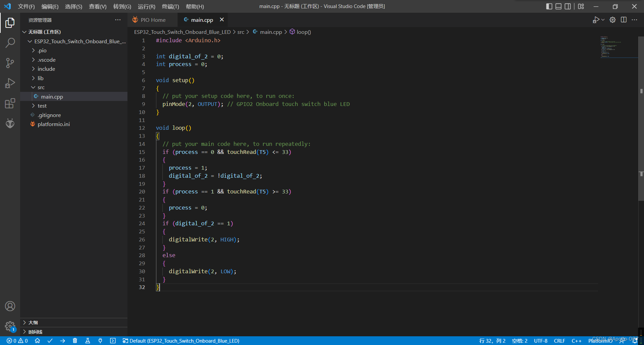Click CRLF to change line endings
Image resolution: width=644 pixels, height=345 pixels.
point(559,341)
